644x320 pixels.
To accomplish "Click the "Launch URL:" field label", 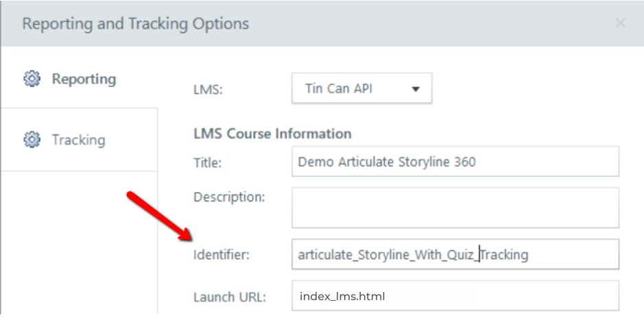I will pos(230,297).
